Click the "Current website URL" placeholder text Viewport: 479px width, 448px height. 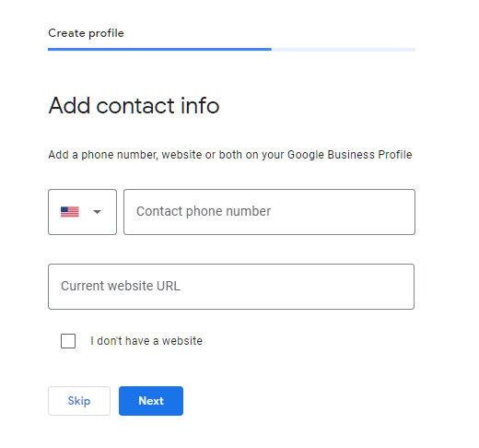click(x=121, y=286)
